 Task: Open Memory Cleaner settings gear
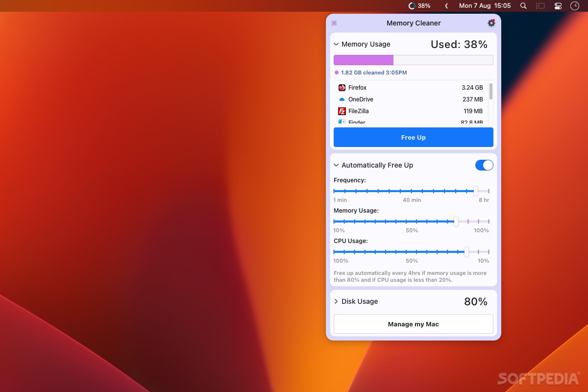491,23
